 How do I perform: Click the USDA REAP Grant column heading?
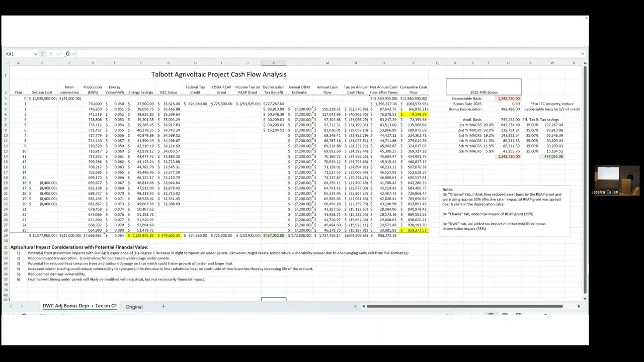(x=221, y=89)
